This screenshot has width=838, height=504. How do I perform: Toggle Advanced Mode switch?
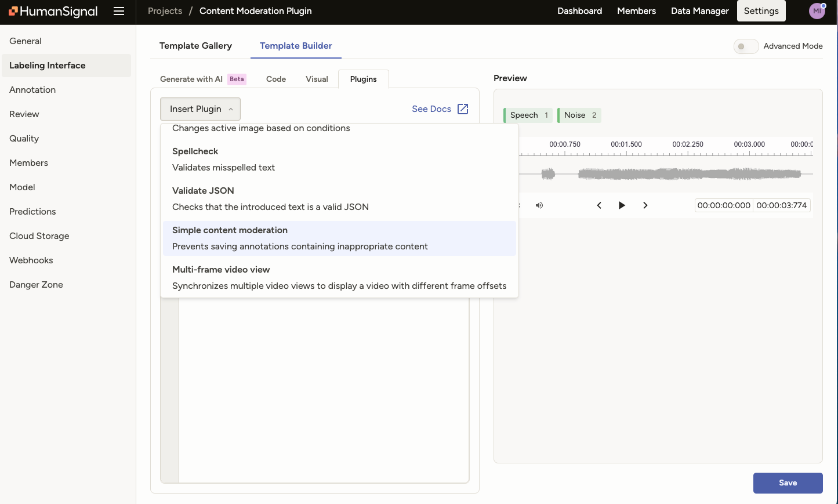[746, 46]
